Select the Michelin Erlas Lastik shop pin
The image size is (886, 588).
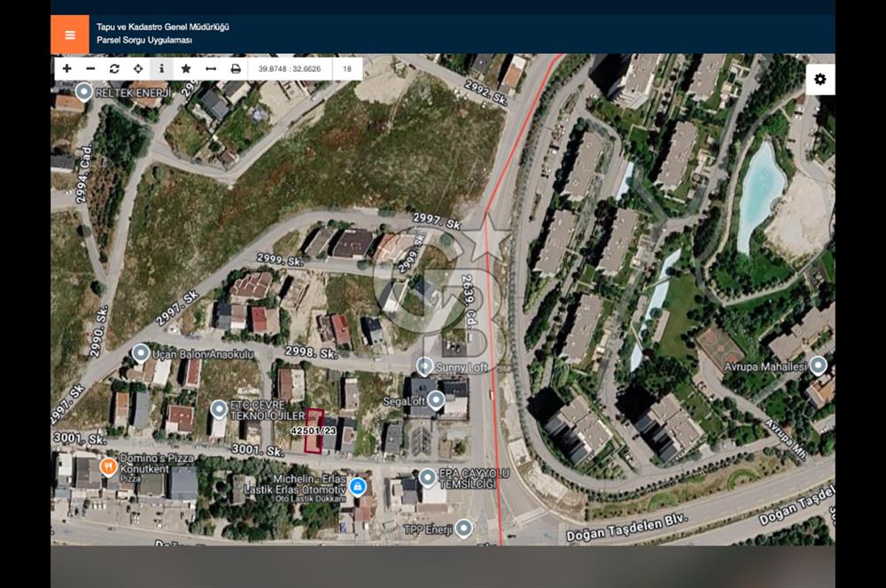point(357,486)
